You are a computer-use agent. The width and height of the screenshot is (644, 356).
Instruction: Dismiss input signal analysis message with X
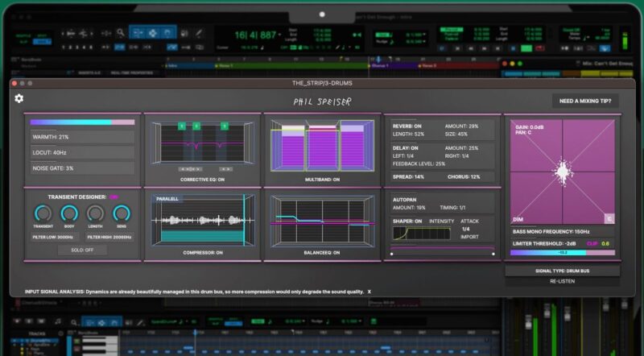370,291
